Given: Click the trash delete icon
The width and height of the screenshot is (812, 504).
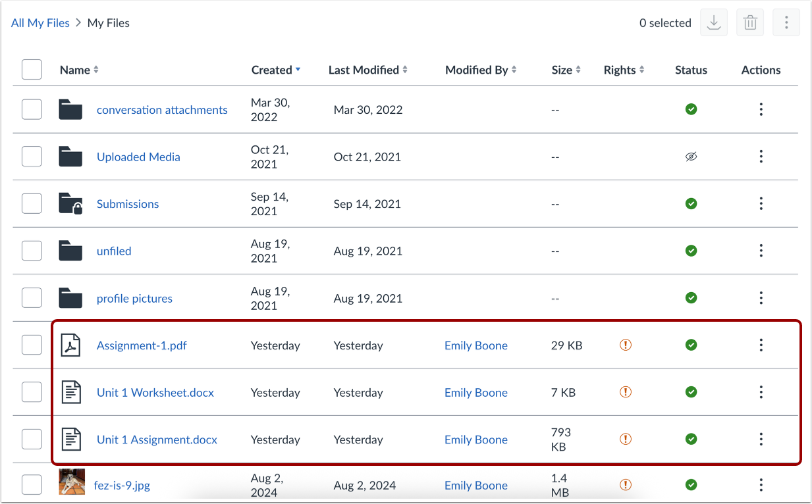Looking at the screenshot, I should tap(749, 23).
